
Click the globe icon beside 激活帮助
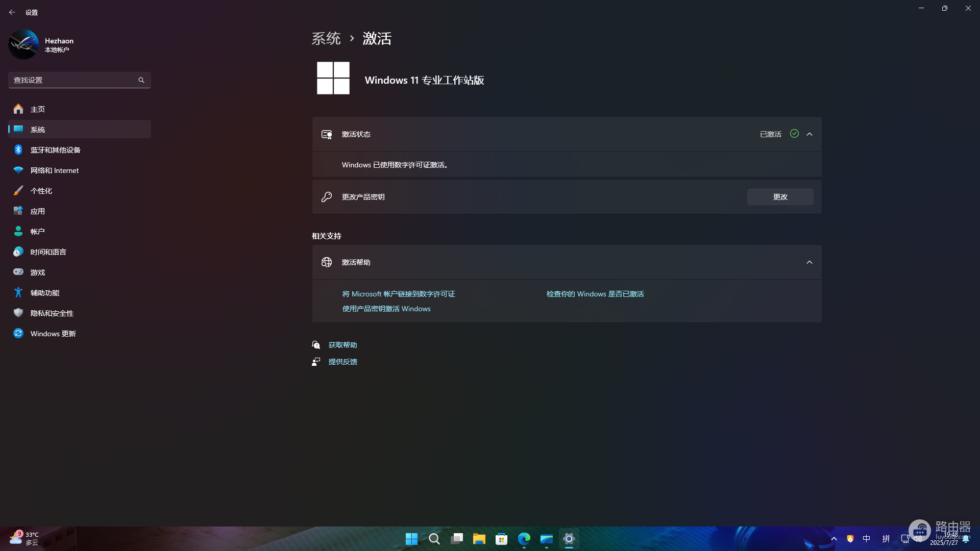(327, 262)
